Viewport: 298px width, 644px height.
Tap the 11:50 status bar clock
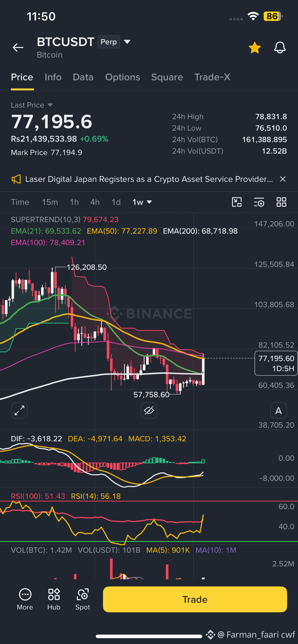(41, 16)
